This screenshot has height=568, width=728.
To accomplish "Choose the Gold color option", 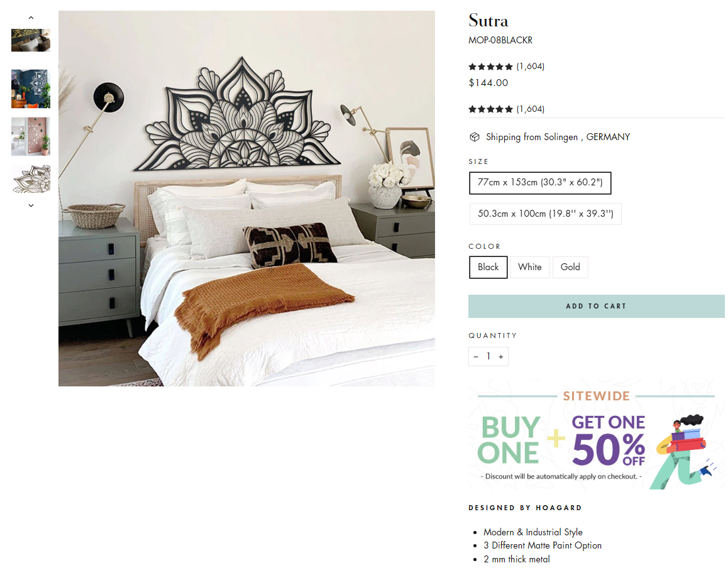I will tap(570, 267).
